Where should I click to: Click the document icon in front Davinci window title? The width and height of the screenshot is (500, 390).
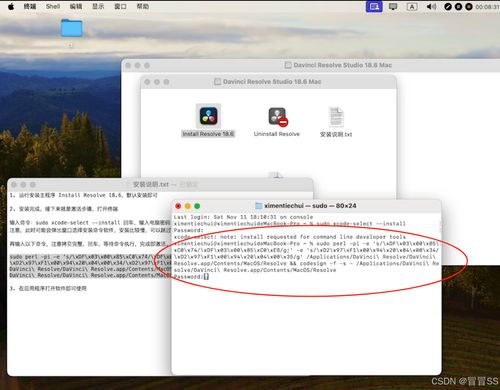pos(217,82)
